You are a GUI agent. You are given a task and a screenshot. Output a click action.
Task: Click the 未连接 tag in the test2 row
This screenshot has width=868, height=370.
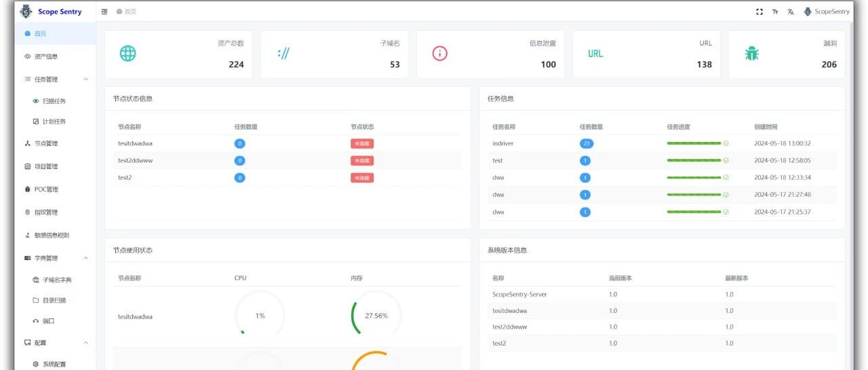pos(362,178)
